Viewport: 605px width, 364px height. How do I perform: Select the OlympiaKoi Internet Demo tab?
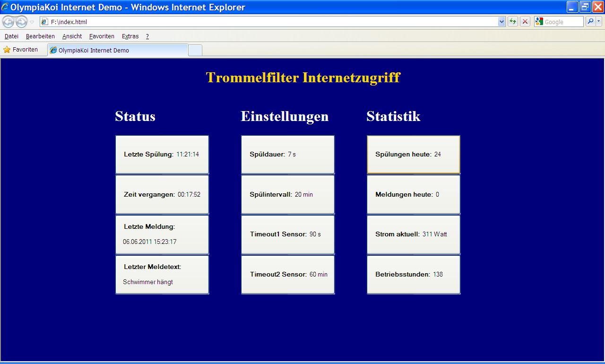click(118, 50)
